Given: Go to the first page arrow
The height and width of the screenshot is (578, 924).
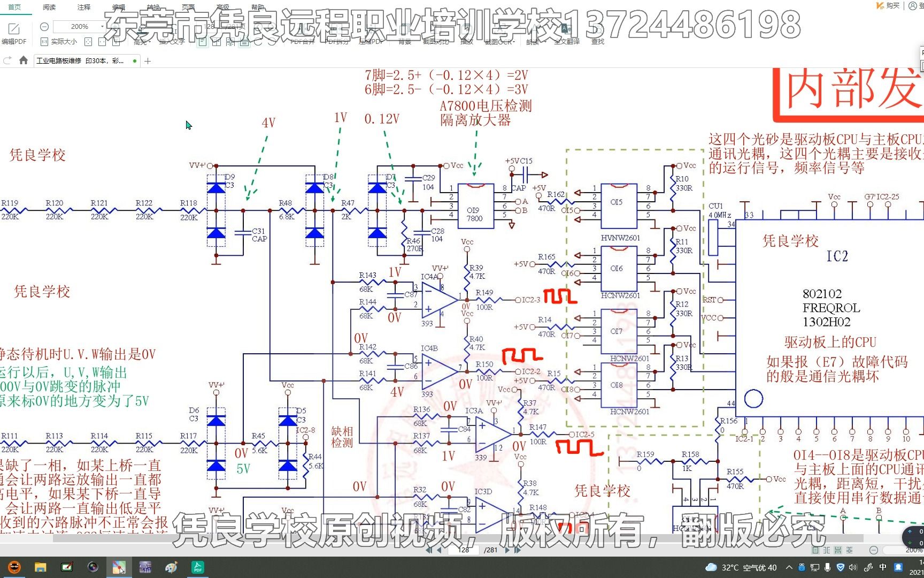Looking at the screenshot, I should 429,550.
